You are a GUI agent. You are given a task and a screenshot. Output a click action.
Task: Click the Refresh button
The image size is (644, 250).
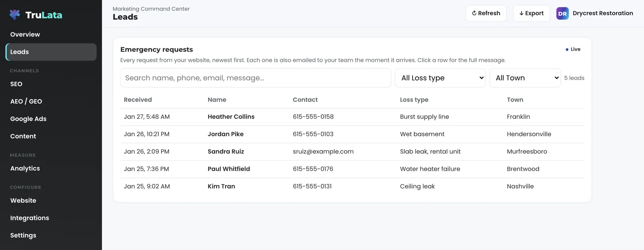pos(486,13)
